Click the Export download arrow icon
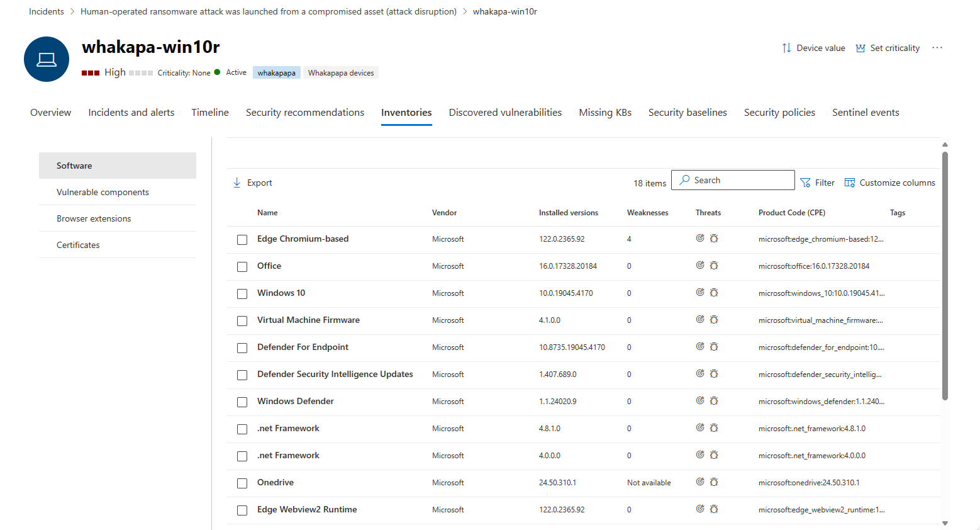980x530 pixels. [237, 183]
